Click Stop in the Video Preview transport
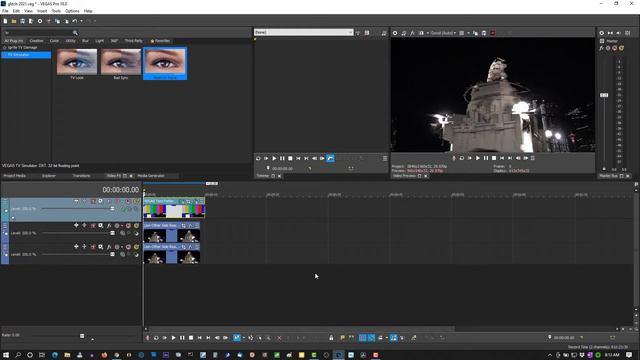Viewport: 640px width, 360px height. pyautogui.click(x=494, y=158)
